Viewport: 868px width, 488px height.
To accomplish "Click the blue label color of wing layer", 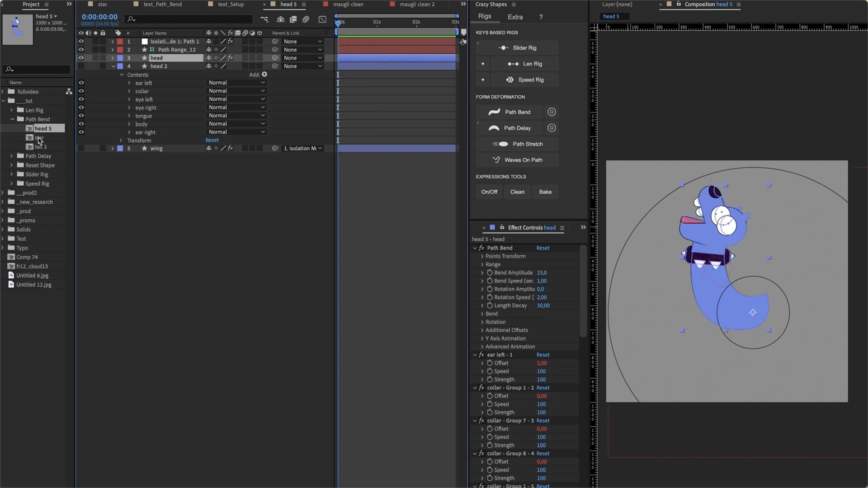I will point(120,148).
